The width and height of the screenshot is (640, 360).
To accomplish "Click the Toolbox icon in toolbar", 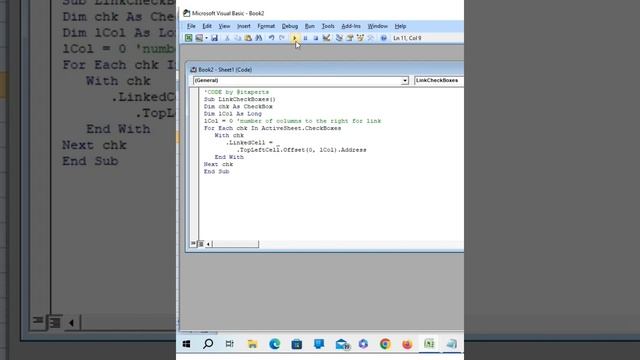I will tap(371, 38).
